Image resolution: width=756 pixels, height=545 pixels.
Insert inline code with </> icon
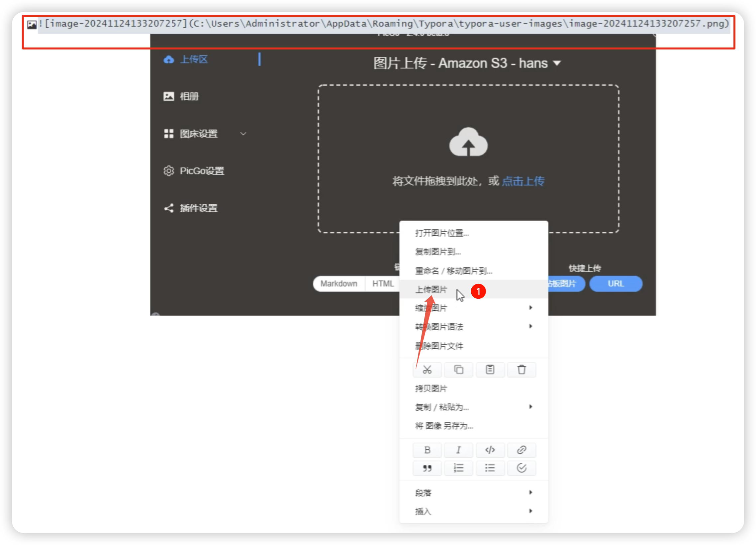490,450
